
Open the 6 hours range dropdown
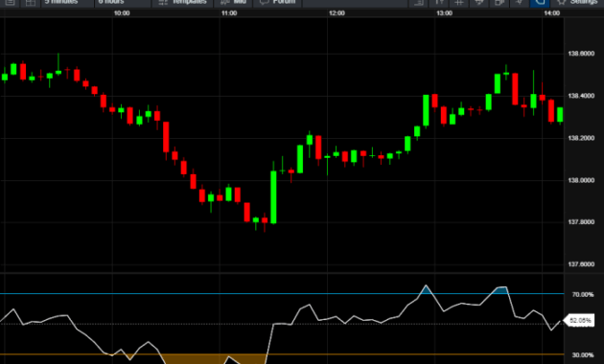(122, 2)
